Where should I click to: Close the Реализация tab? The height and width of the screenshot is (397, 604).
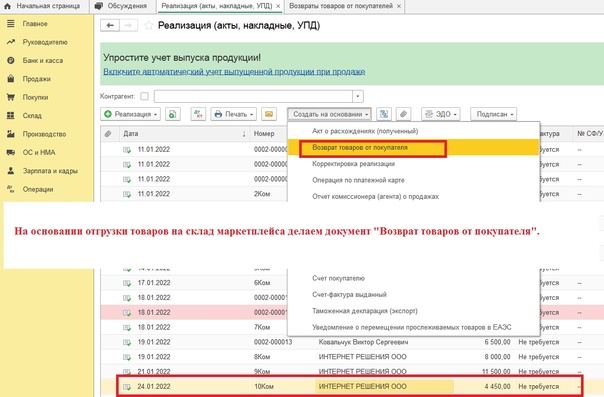278,6
